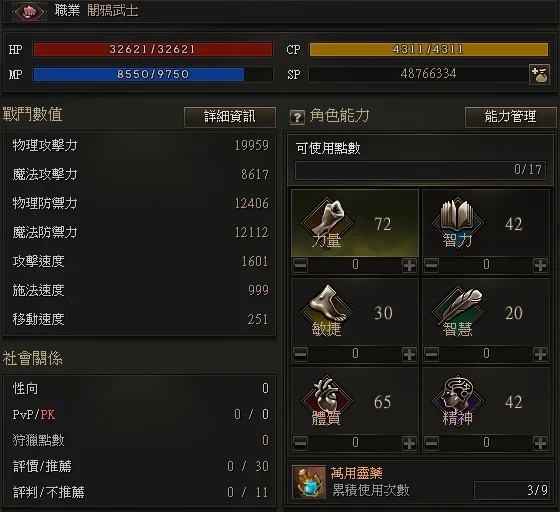Click the 力量 strength fist icon
The height and width of the screenshot is (512, 560).
click(327, 222)
